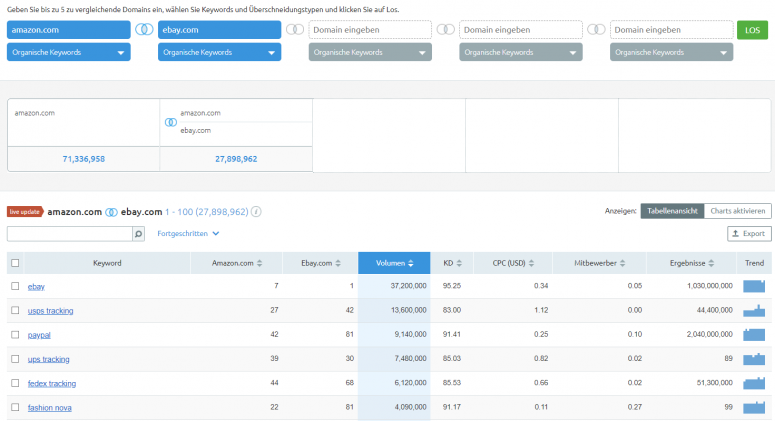Click the 51,300,000 results value
The height and width of the screenshot is (421, 775).
coord(715,382)
